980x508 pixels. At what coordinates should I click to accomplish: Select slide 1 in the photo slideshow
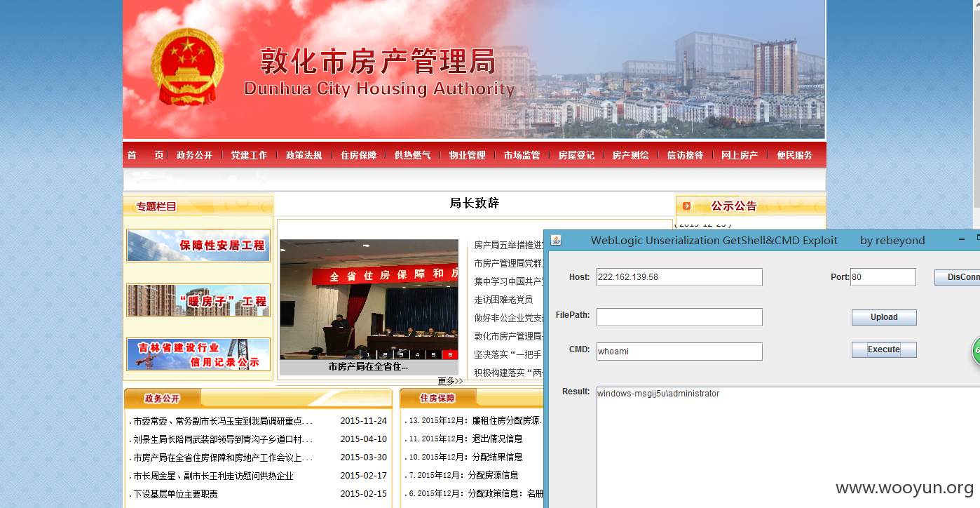368,354
